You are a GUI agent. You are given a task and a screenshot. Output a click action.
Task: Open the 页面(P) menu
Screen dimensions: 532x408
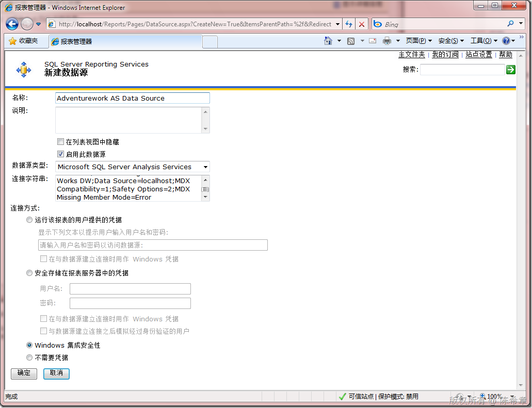click(x=418, y=41)
